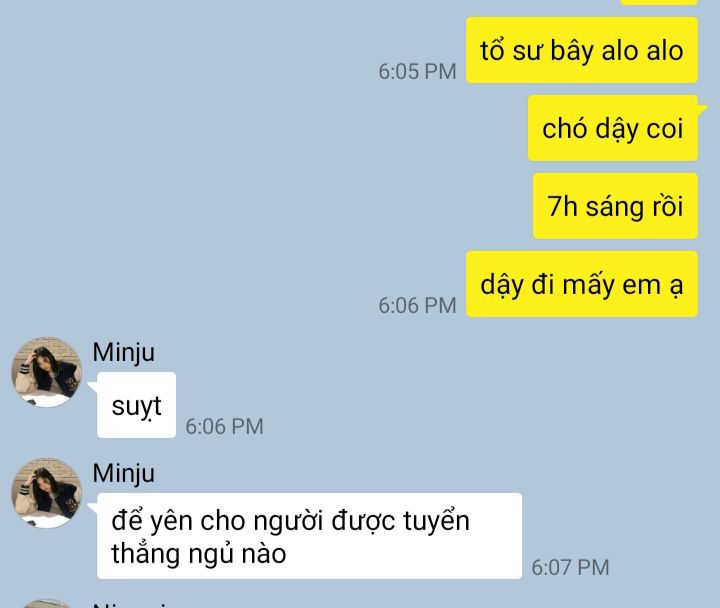Tap the cut-off yellow bubble at the top
The image size is (720, 608).
[659, 2]
